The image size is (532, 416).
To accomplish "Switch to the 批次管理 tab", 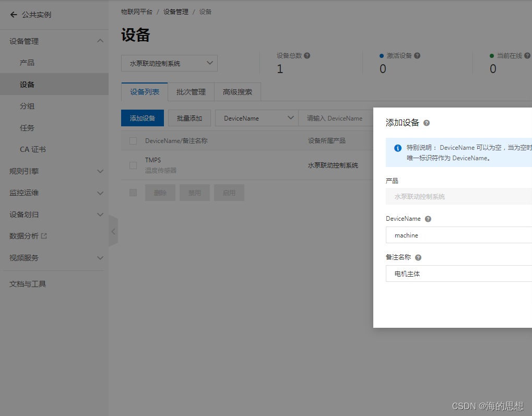I will 191,92.
